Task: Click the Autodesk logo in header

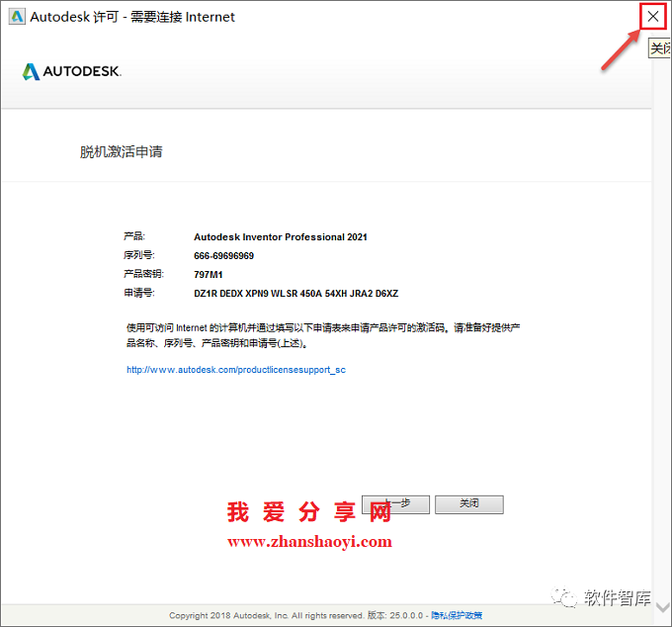Action: pos(72,71)
